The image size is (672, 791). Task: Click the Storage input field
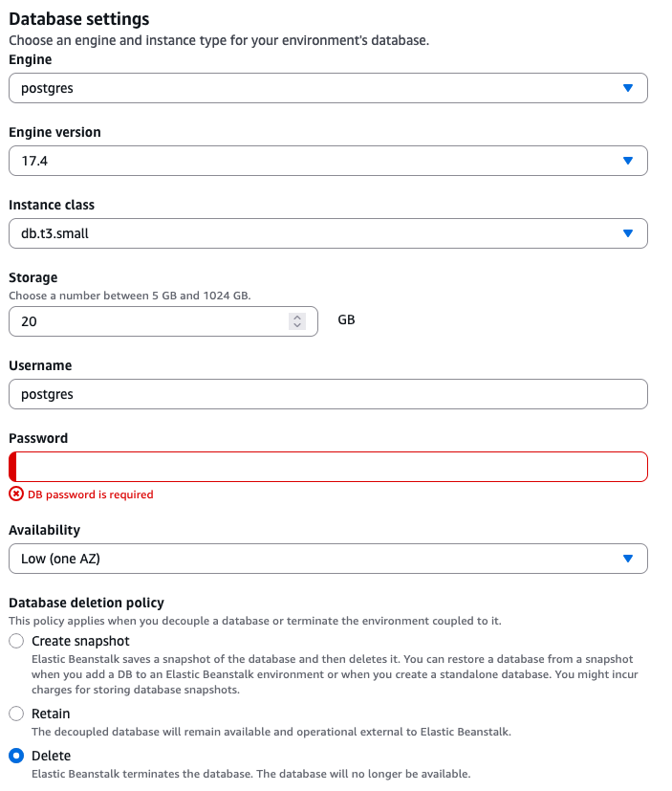[143, 321]
